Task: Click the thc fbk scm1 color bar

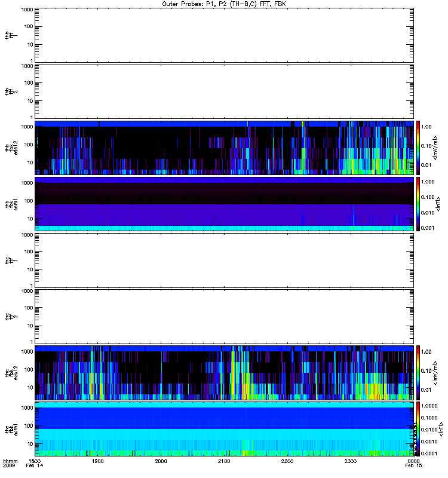Action: coord(418,429)
